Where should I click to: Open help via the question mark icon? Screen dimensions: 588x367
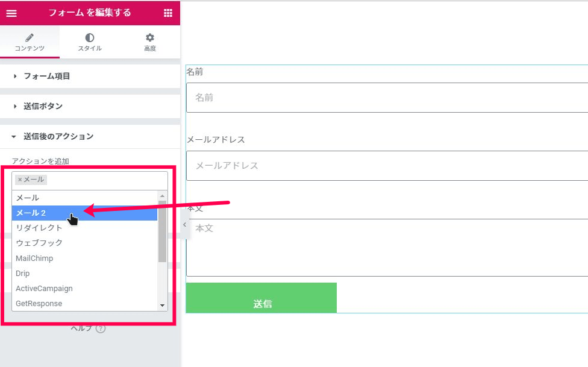(x=101, y=328)
